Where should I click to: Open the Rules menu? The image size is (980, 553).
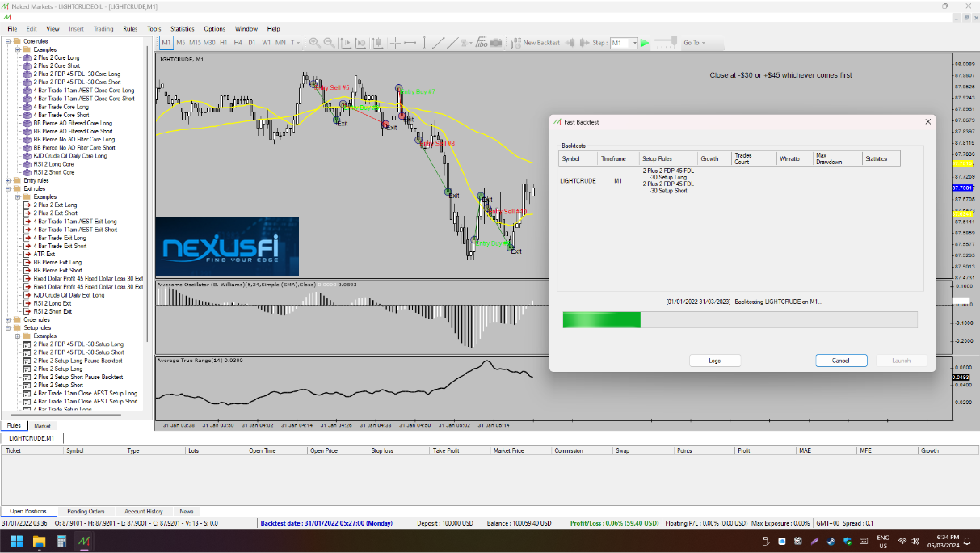tap(130, 28)
